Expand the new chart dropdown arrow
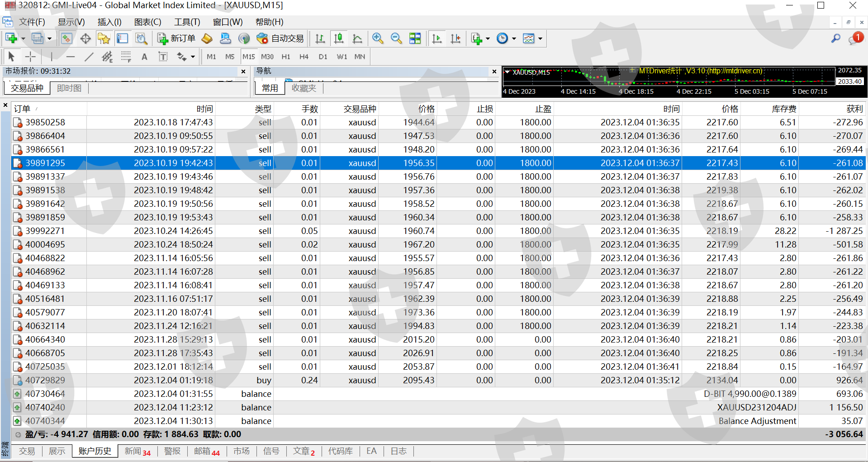 point(23,39)
